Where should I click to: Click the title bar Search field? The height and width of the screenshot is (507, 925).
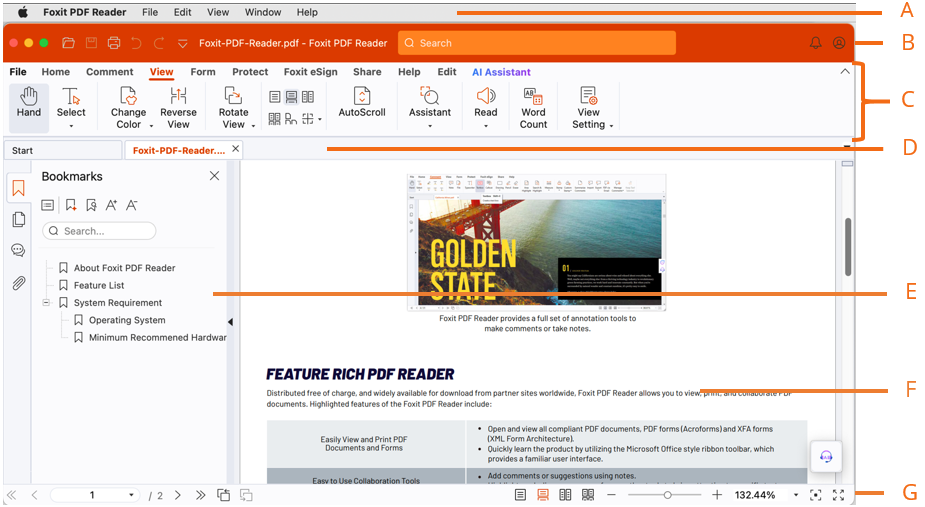click(x=537, y=43)
